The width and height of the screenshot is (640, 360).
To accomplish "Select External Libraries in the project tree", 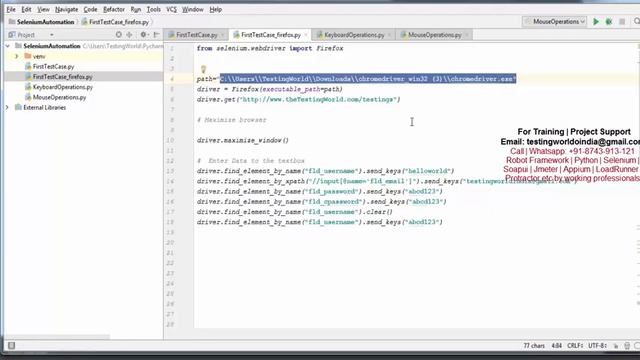I will [x=44, y=107].
